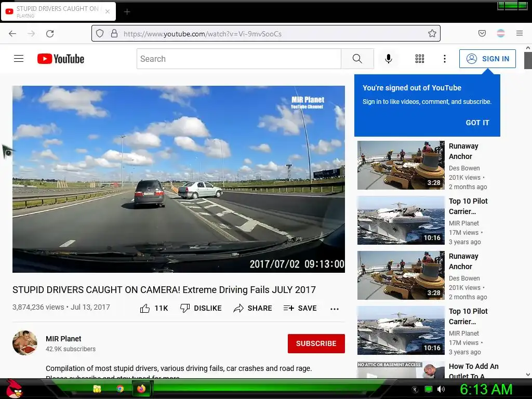
Task: Click the striped flag extension icon
Action: [x=501, y=33]
